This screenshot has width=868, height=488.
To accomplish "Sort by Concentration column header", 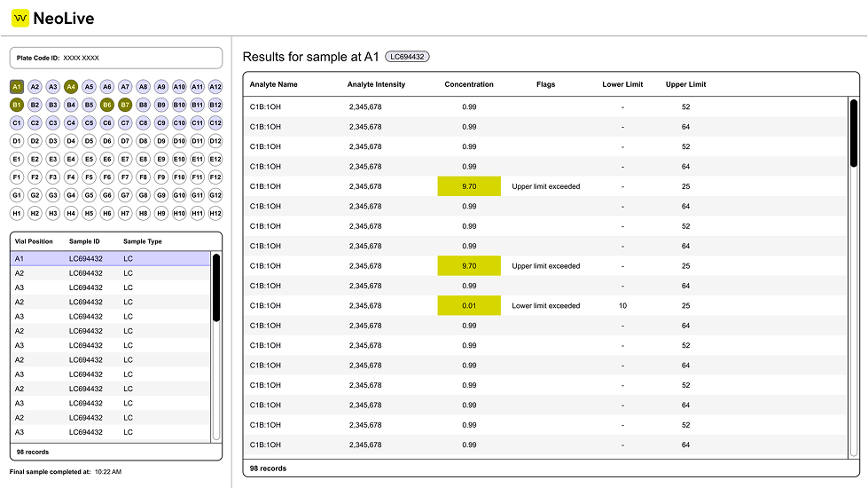I will [469, 85].
